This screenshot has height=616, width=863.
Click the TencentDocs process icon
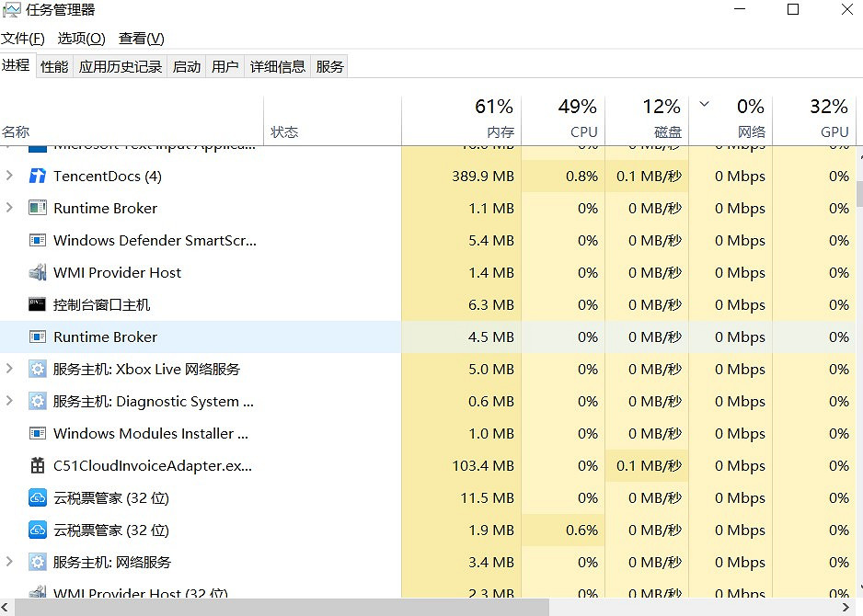pyautogui.click(x=38, y=176)
